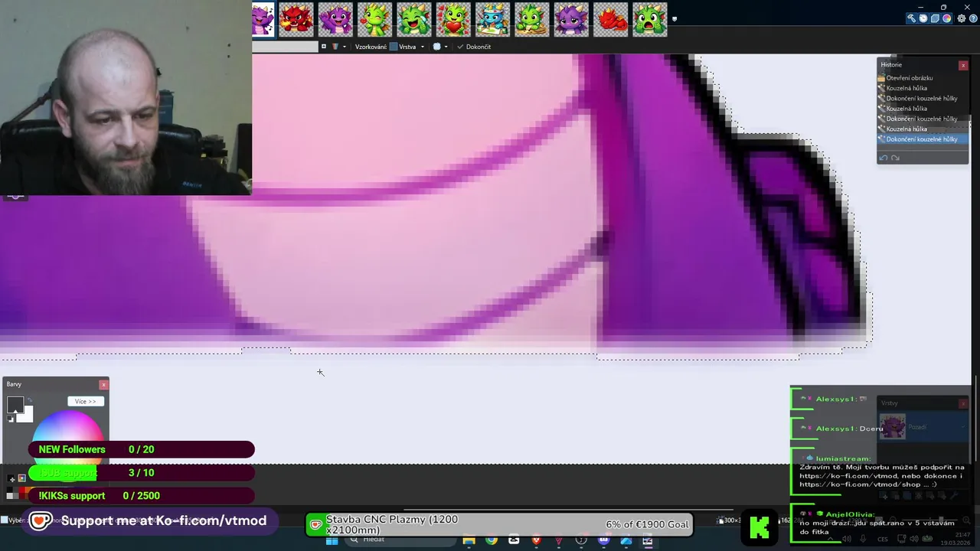This screenshot has height=551, width=980.
Task: Click the tolerance bar in the toolbar
Action: (285, 47)
